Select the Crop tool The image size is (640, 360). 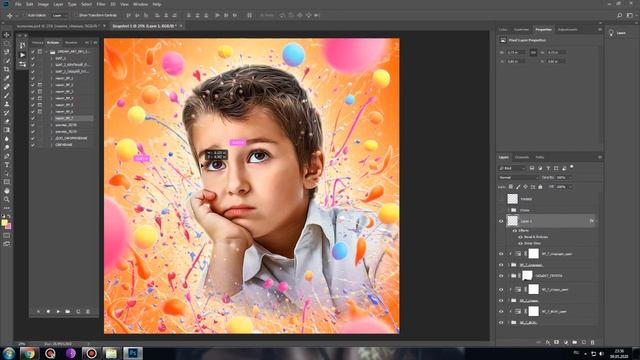(x=7, y=69)
